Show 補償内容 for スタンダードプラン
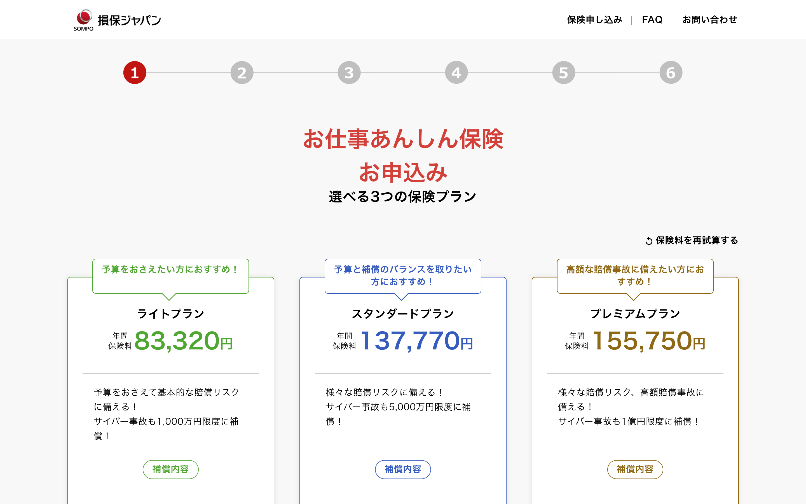This screenshot has width=806, height=504. pyautogui.click(x=403, y=468)
